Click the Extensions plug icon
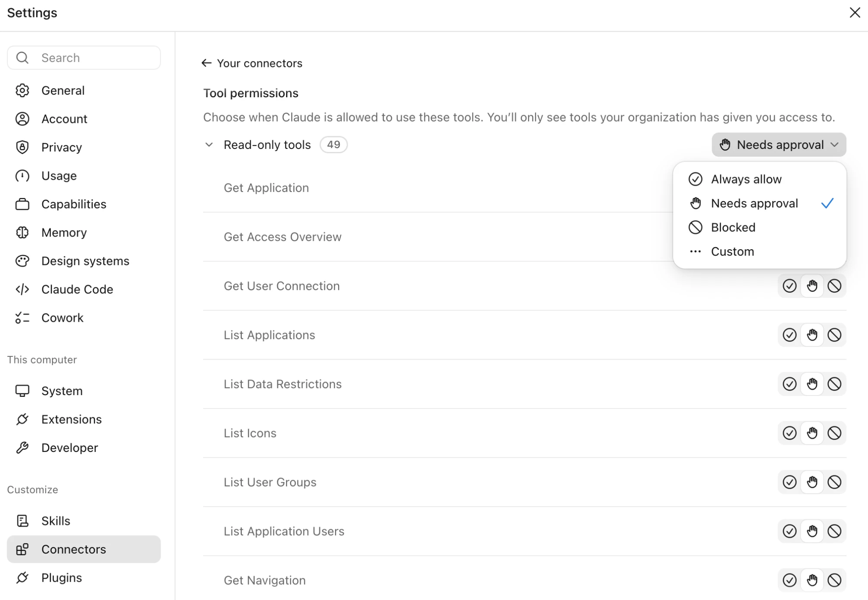The height and width of the screenshot is (600, 868). [x=22, y=419]
